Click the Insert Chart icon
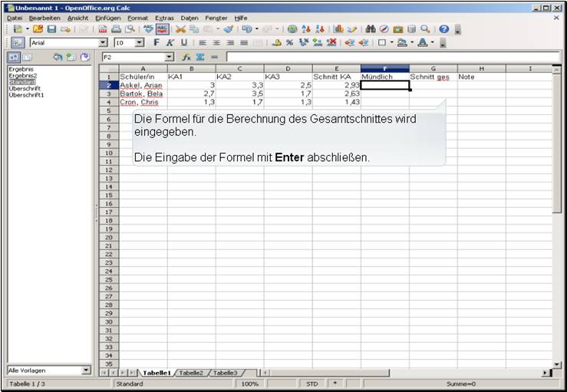The image size is (567, 392). [338, 29]
